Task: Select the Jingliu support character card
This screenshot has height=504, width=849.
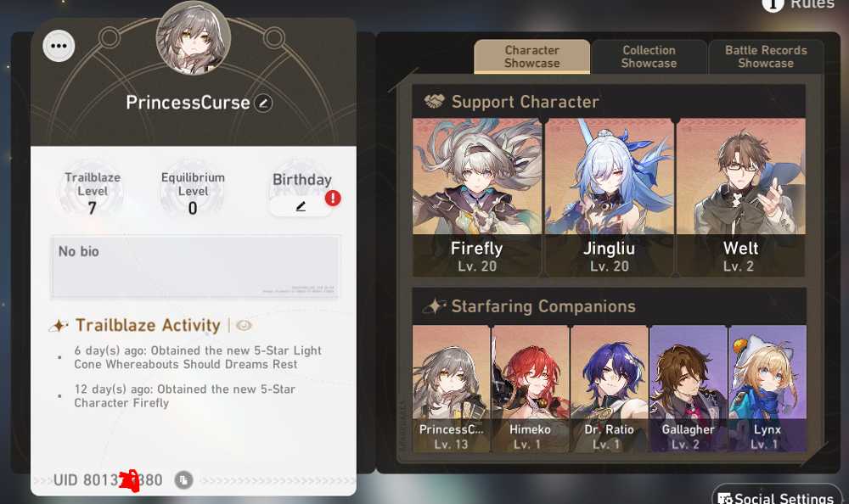Action: (x=609, y=197)
